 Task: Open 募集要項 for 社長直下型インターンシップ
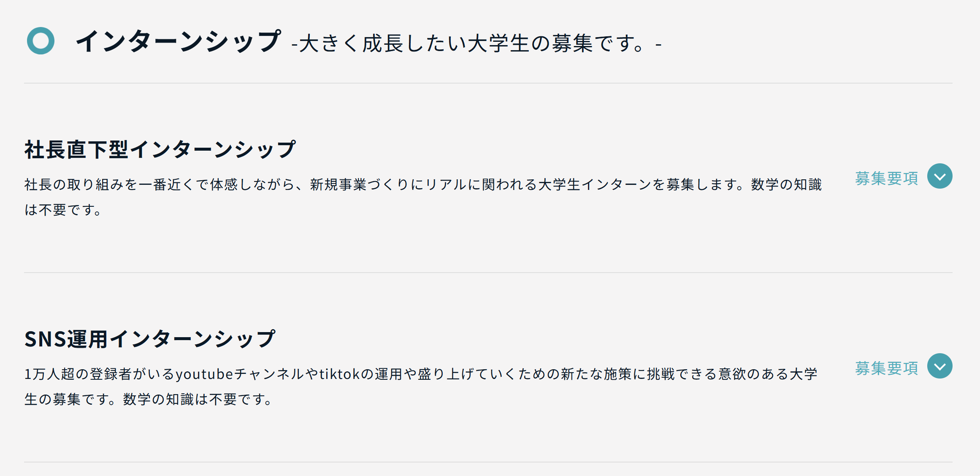click(x=887, y=178)
